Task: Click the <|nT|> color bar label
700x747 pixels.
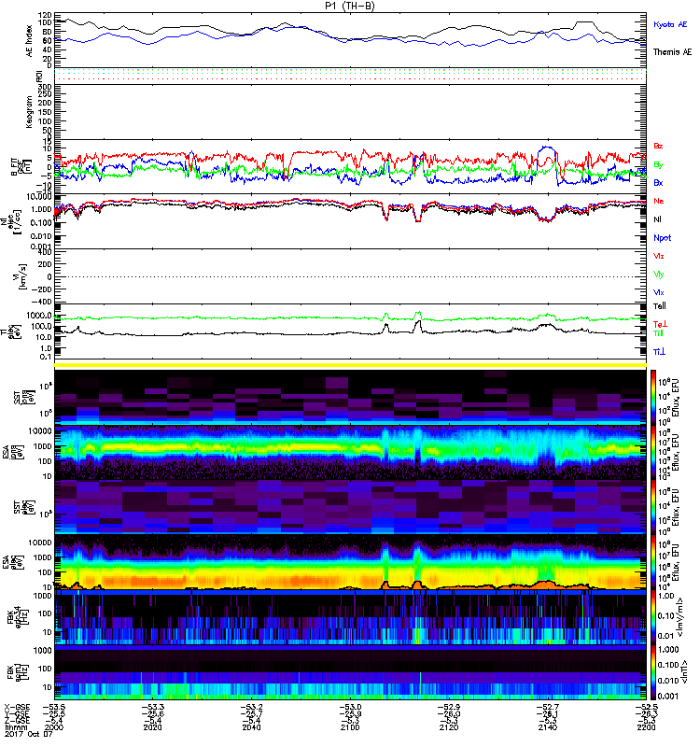Action: pyautogui.click(x=685, y=671)
